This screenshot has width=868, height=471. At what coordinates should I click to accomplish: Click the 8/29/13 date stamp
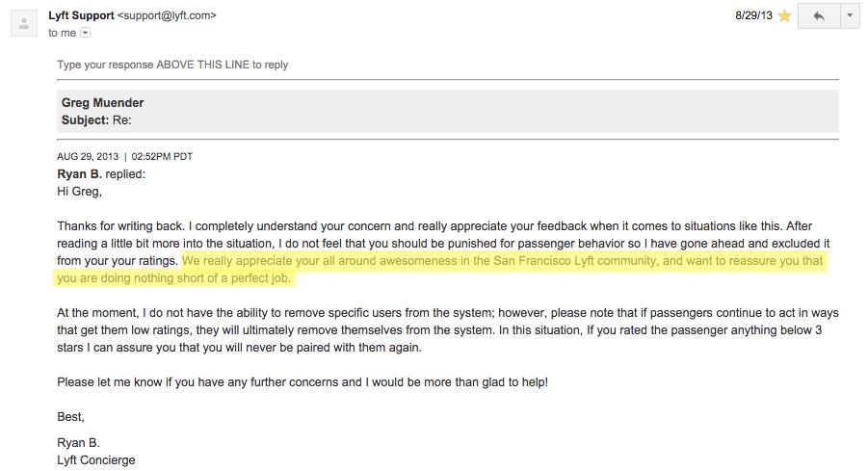coord(753,15)
